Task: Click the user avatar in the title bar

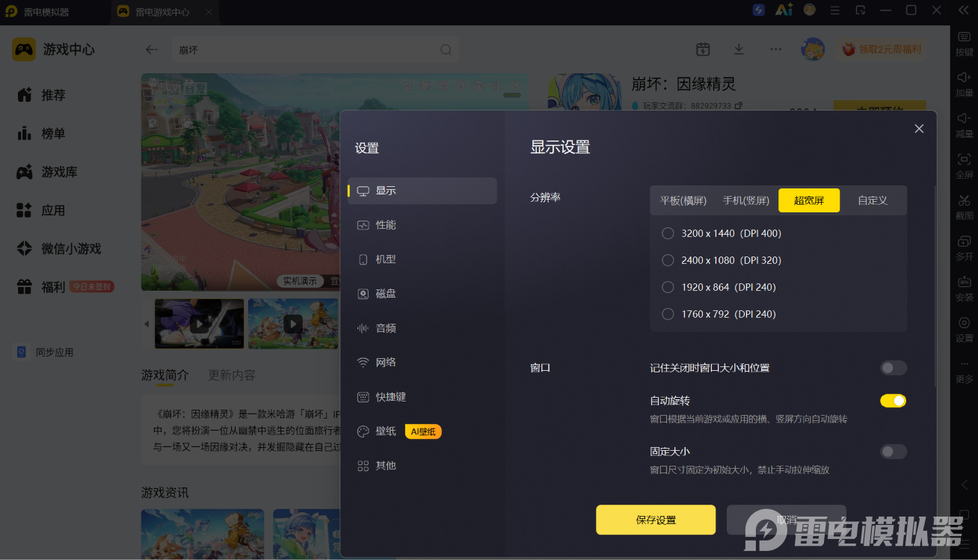Action: click(x=809, y=10)
